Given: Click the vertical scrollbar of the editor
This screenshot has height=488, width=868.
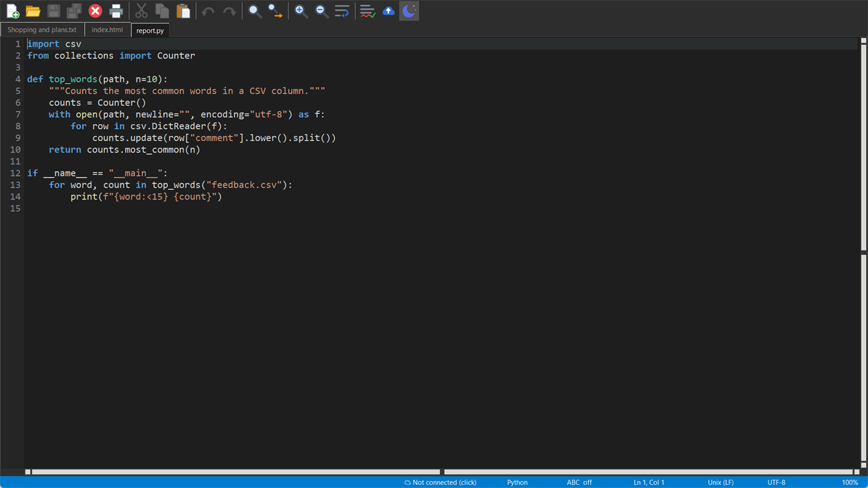Looking at the screenshot, I should (863, 252).
